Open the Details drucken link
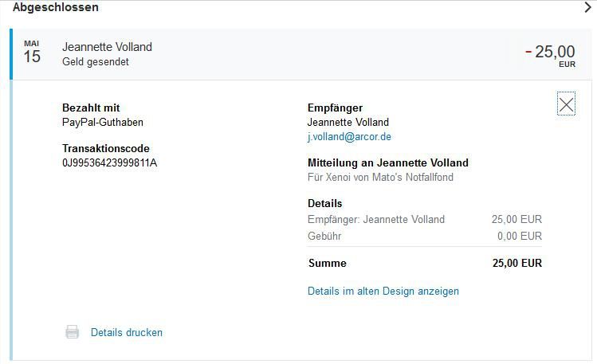 pyautogui.click(x=127, y=332)
